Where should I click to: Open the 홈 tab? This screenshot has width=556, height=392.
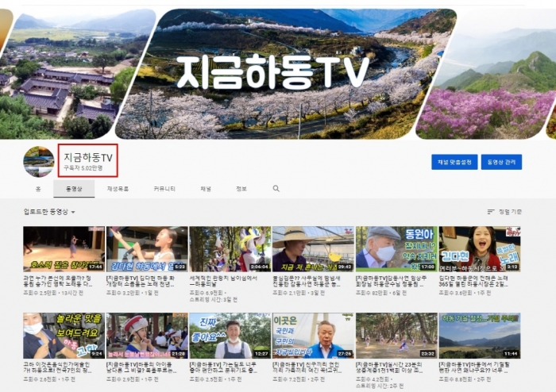click(37, 189)
